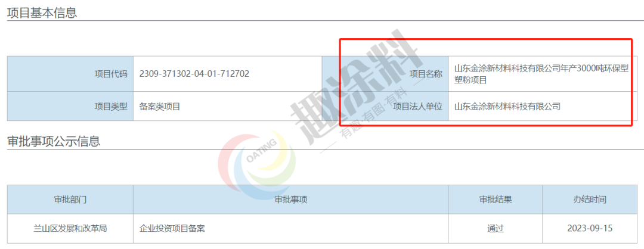Click the 通过 approval result cell
Screen dimensions: 644x249
click(x=496, y=228)
